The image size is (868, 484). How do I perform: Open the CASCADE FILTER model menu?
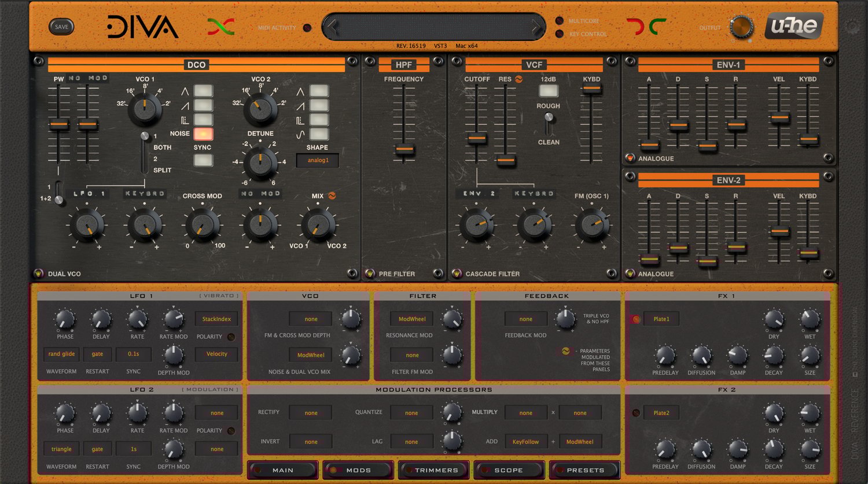click(457, 274)
